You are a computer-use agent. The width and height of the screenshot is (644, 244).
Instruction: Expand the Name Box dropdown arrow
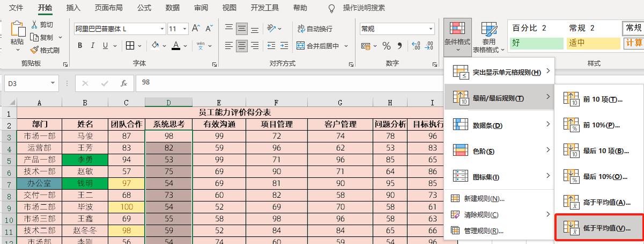pyautogui.click(x=53, y=83)
